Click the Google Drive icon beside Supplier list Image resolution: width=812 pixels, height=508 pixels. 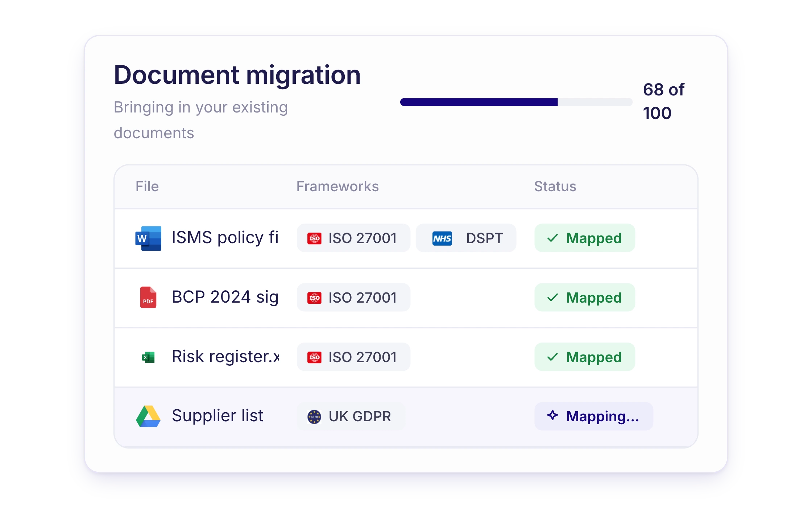148,416
